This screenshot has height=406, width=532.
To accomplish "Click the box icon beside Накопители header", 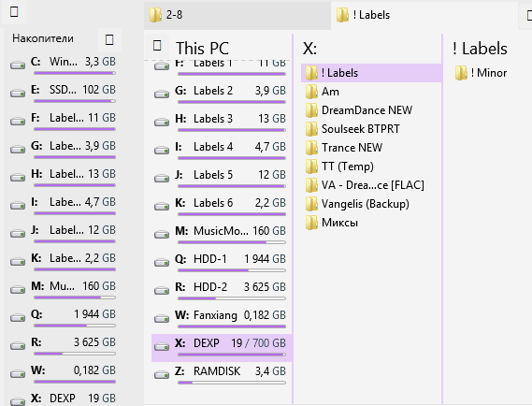I will 109,39.
